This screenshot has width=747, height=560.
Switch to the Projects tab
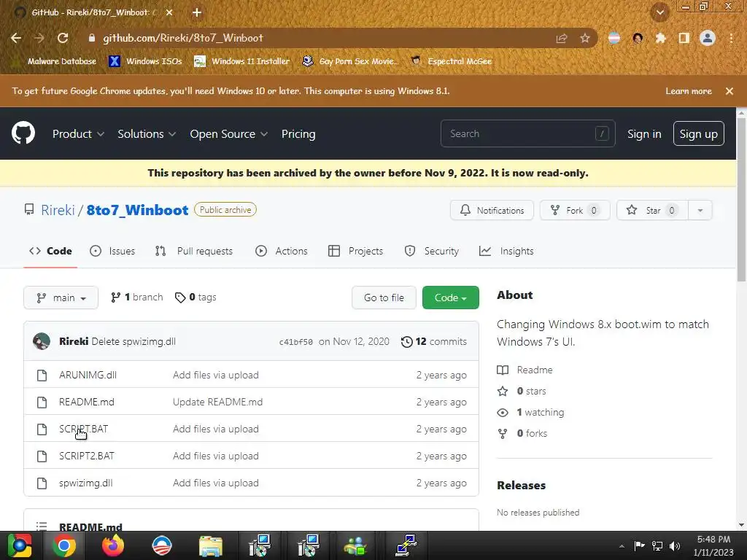coord(355,251)
